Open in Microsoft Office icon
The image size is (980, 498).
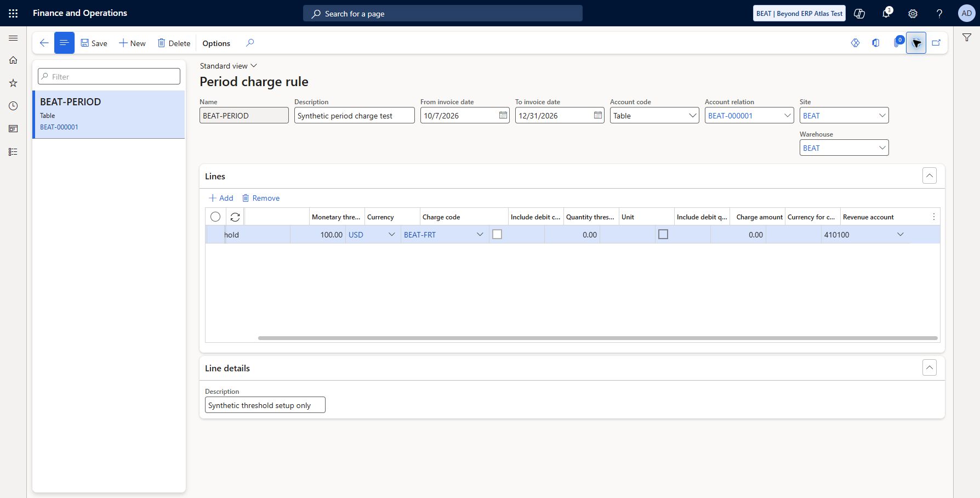coord(876,43)
